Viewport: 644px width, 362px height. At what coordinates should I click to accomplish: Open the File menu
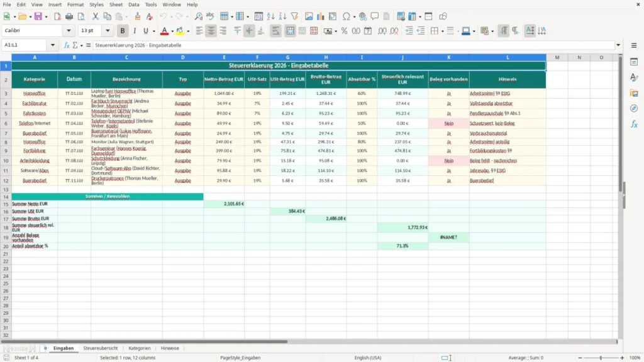point(7,4)
